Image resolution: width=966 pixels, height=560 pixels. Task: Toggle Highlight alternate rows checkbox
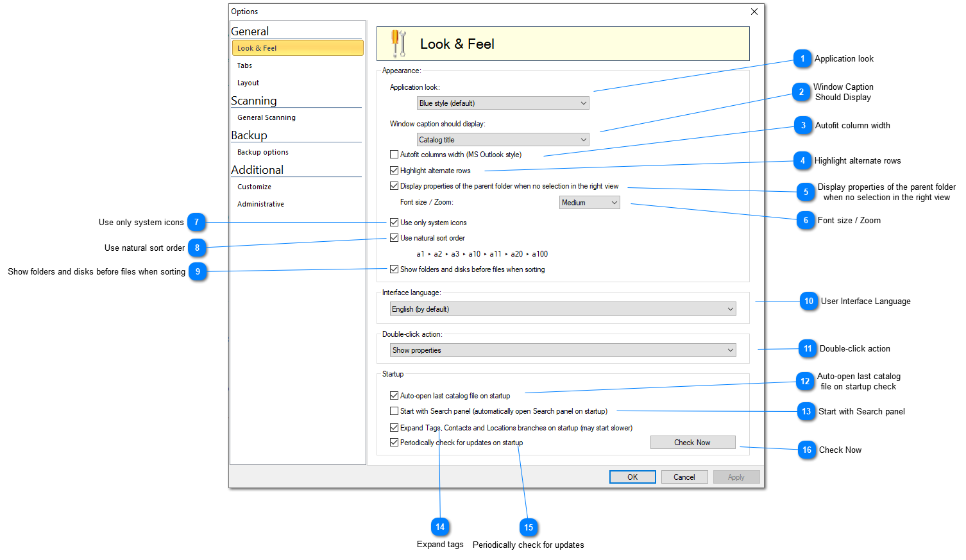point(394,171)
